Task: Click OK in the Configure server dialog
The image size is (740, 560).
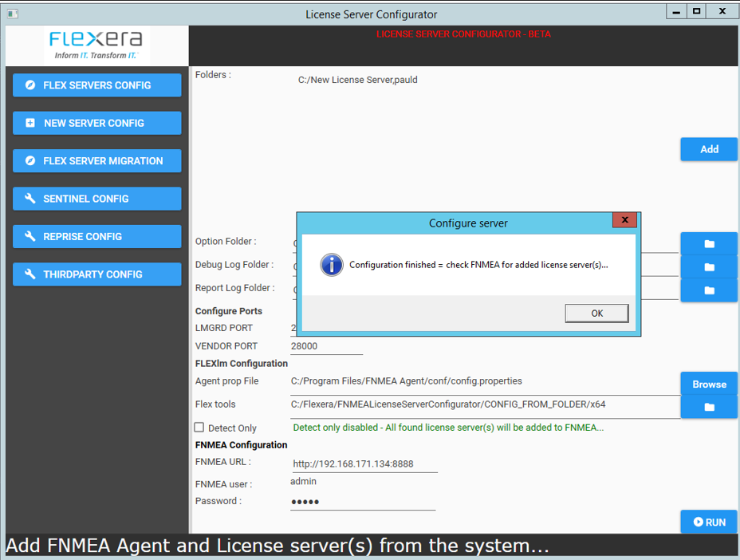Action: tap(596, 313)
